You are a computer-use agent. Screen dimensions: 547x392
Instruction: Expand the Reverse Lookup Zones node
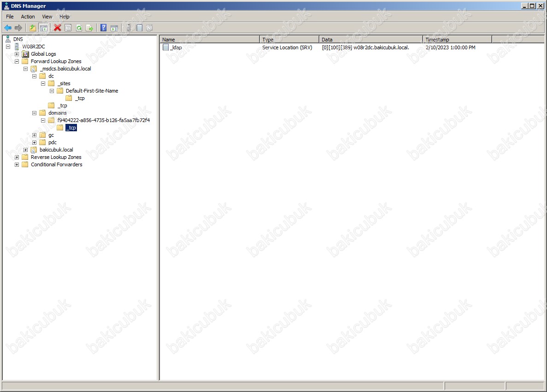[17, 157]
